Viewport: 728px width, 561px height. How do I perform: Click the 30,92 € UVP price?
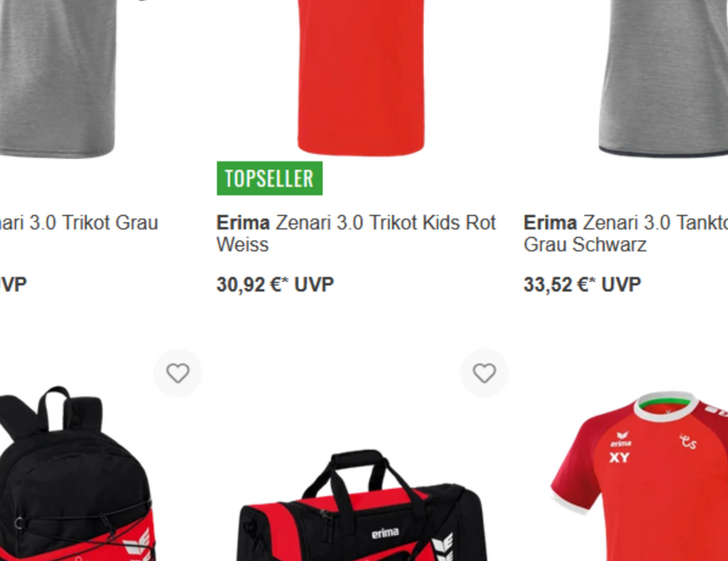(x=274, y=284)
